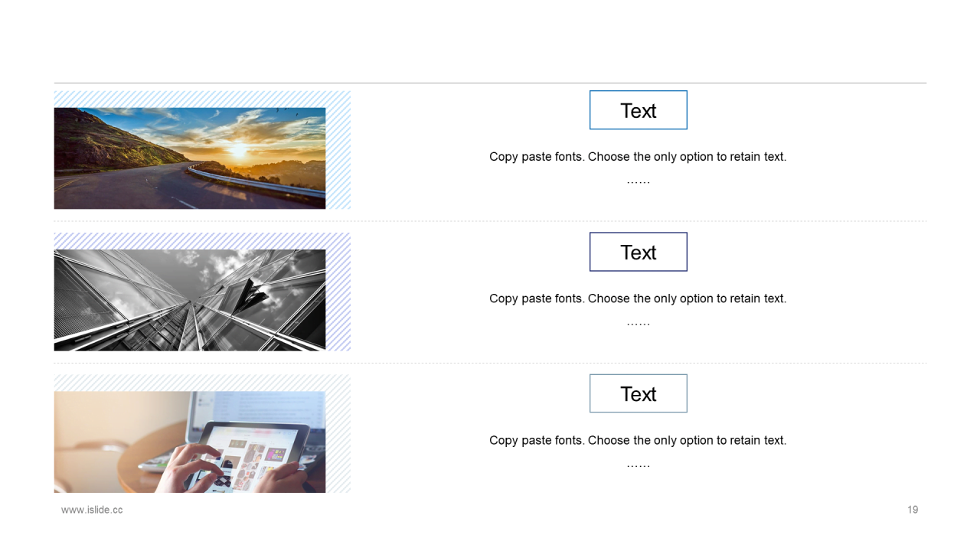Click the top blue-bordered Text box
The height and width of the screenshot is (551, 980).
coord(638,110)
